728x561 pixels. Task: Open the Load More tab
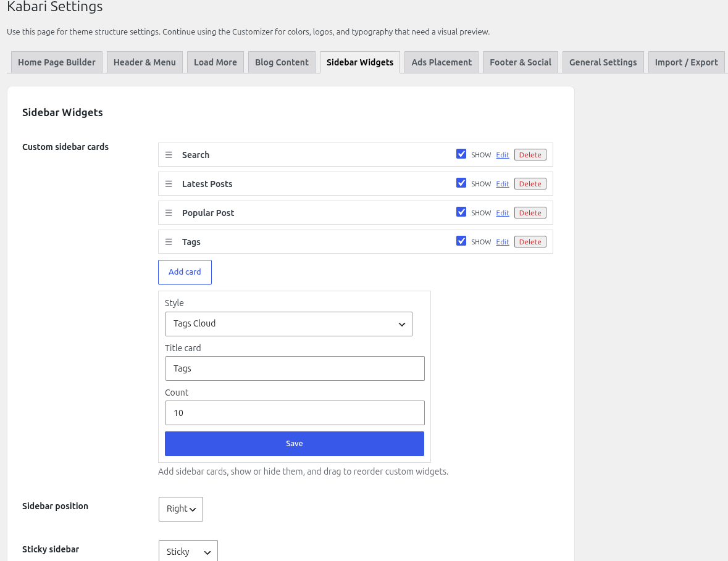[215, 62]
